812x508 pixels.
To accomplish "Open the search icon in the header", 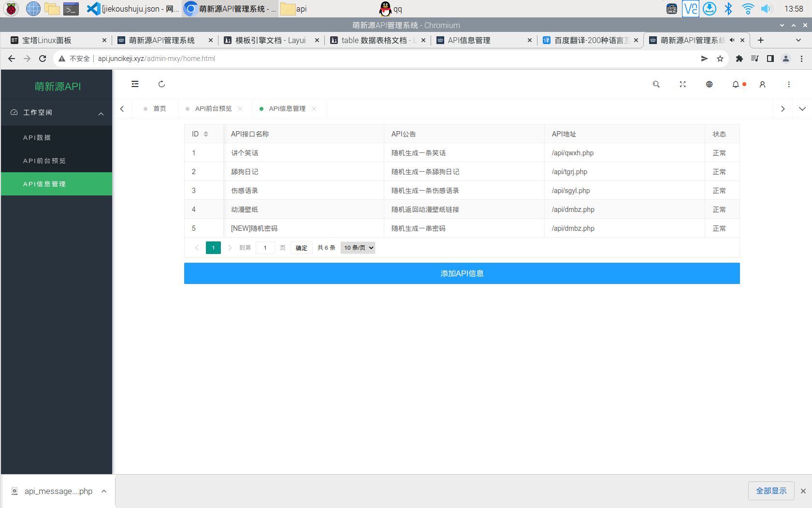I will [656, 84].
